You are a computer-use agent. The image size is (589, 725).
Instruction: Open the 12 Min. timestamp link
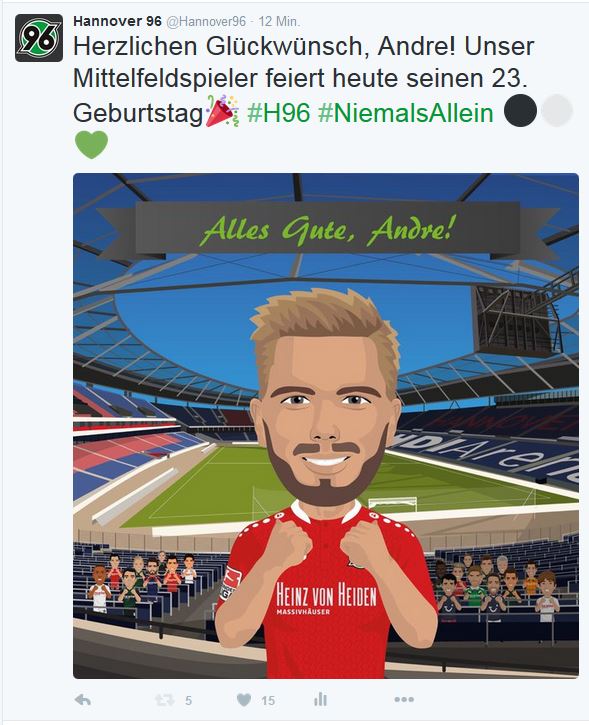coord(279,21)
